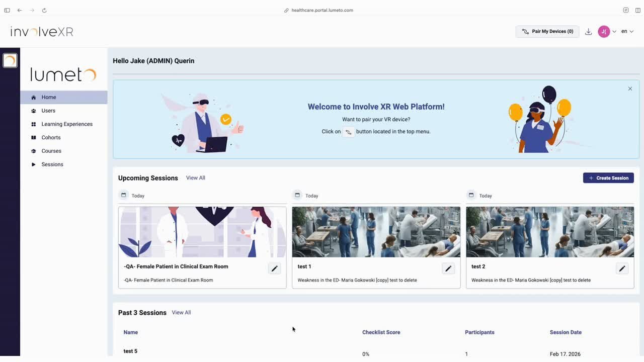Viewport: 644px width, 362px height.
Task: Open the test 2 session thumbnail
Action: 550,232
